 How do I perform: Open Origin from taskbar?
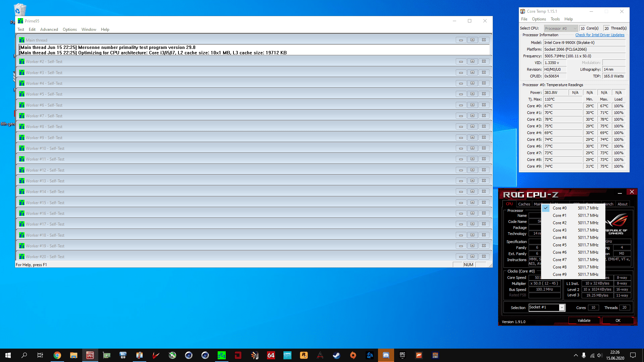click(x=353, y=355)
